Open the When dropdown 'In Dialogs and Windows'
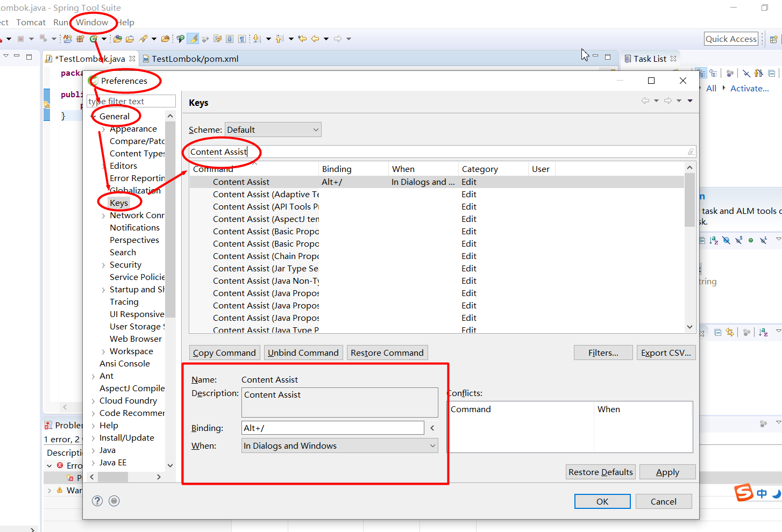 pyautogui.click(x=340, y=445)
